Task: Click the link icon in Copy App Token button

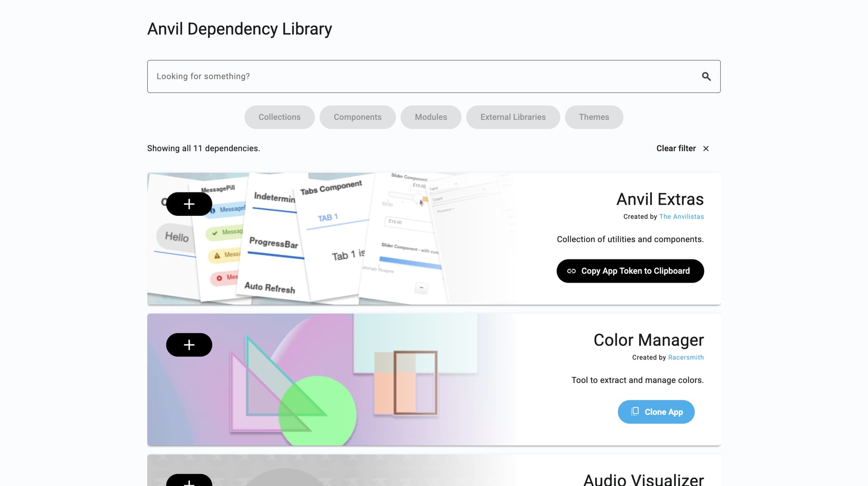Action: (x=571, y=271)
